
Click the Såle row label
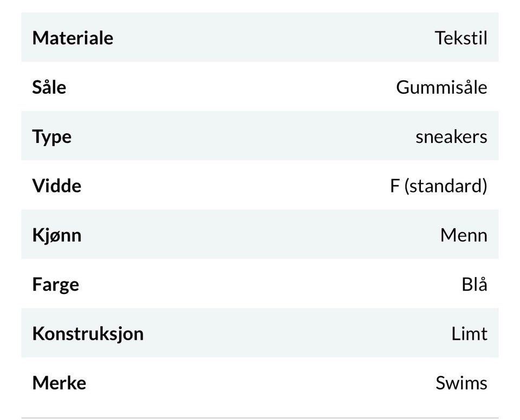[49, 87]
